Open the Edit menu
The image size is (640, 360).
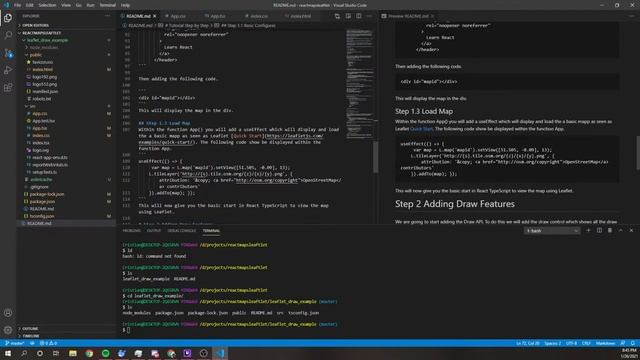coord(29,5)
